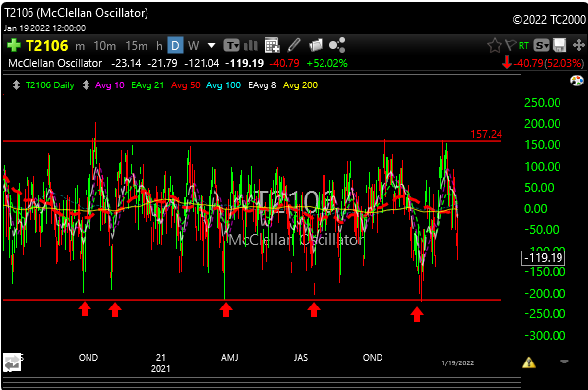Click the up-down arrows before Avg 10
Viewport: 588px width, 390px height.
(86, 85)
